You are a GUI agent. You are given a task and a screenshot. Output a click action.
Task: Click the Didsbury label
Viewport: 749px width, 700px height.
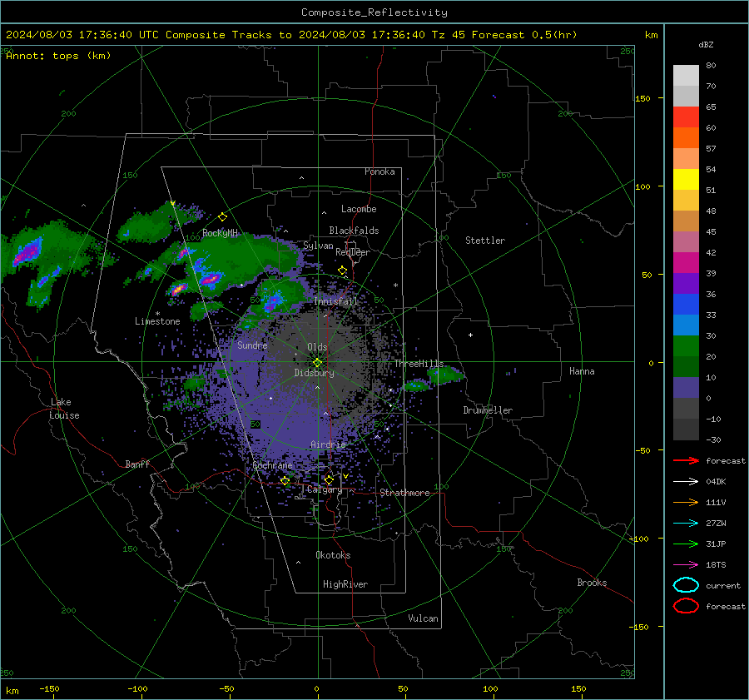315,373
